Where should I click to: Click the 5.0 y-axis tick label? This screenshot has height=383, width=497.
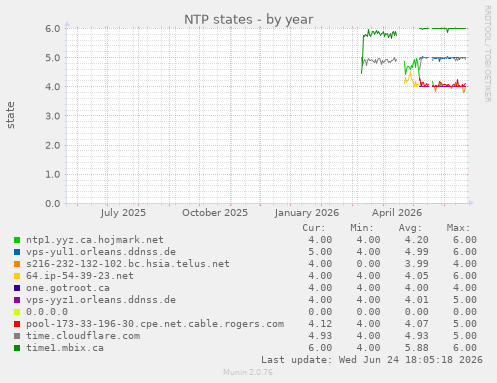pos(53,58)
